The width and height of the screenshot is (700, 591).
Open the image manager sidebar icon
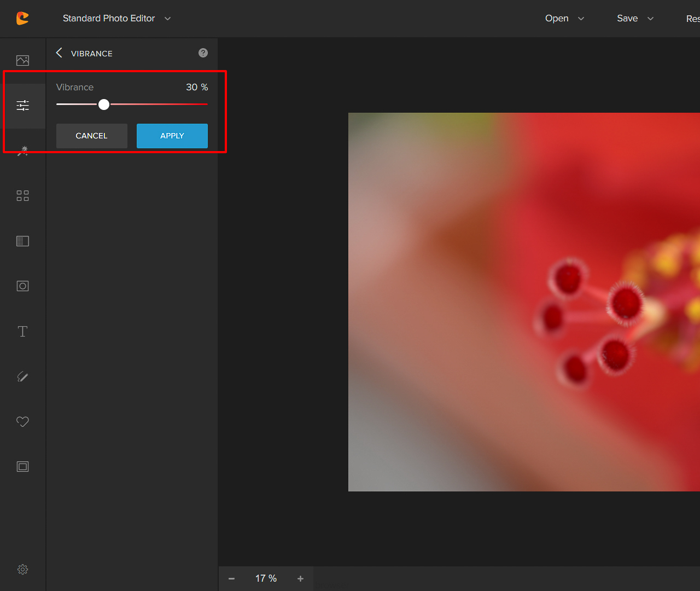(22, 60)
